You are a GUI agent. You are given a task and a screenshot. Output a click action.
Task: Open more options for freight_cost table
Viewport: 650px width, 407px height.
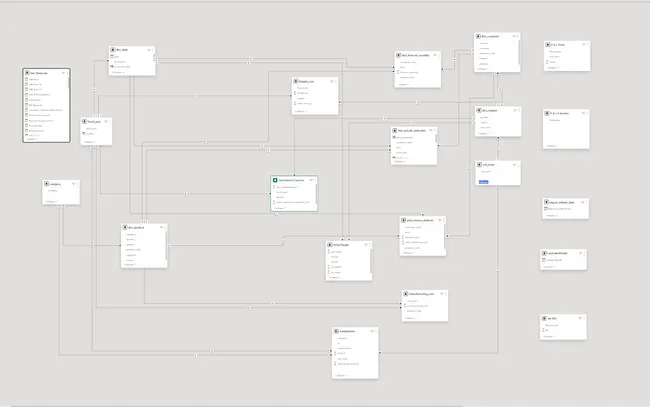coord(336,81)
